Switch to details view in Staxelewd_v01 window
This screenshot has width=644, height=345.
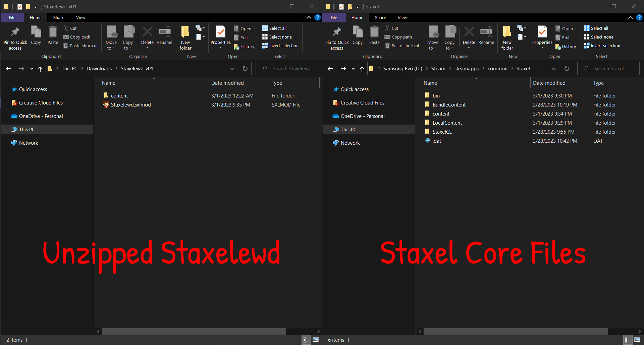[305, 340]
